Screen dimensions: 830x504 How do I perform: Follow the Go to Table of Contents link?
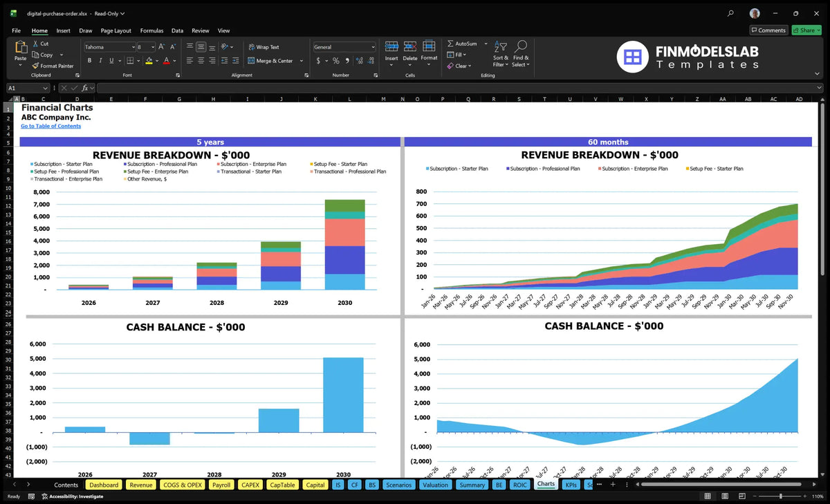(x=50, y=126)
